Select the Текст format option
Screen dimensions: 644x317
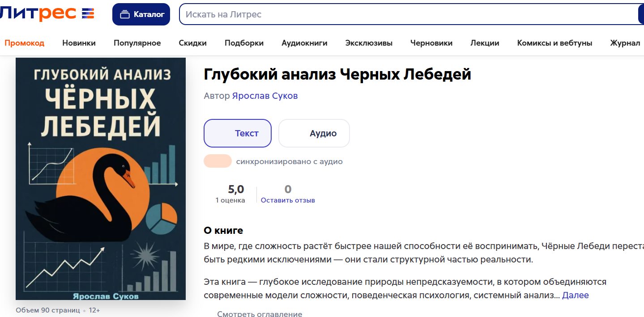238,133
